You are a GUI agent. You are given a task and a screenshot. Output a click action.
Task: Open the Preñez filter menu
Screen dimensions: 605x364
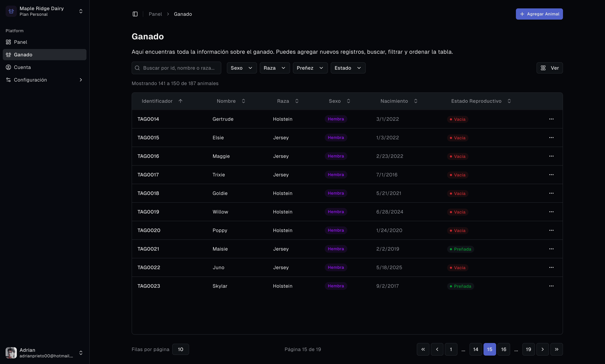(310, 68)
